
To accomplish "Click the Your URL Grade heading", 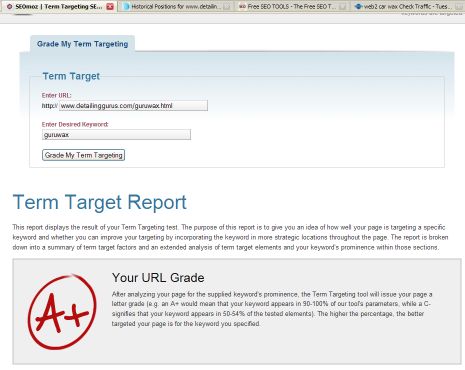I will [x=158, y=277].
